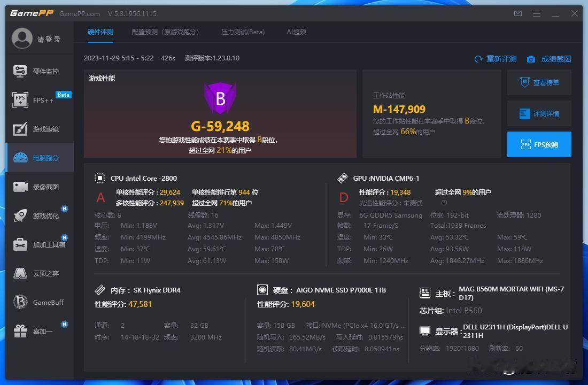
Task: Click version V 5.3.1956.1115 text
Action: click(132, 14)
